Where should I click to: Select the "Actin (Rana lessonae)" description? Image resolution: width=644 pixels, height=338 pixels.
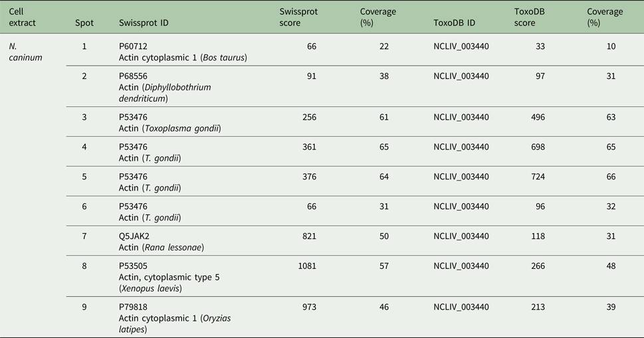[160, 248]
